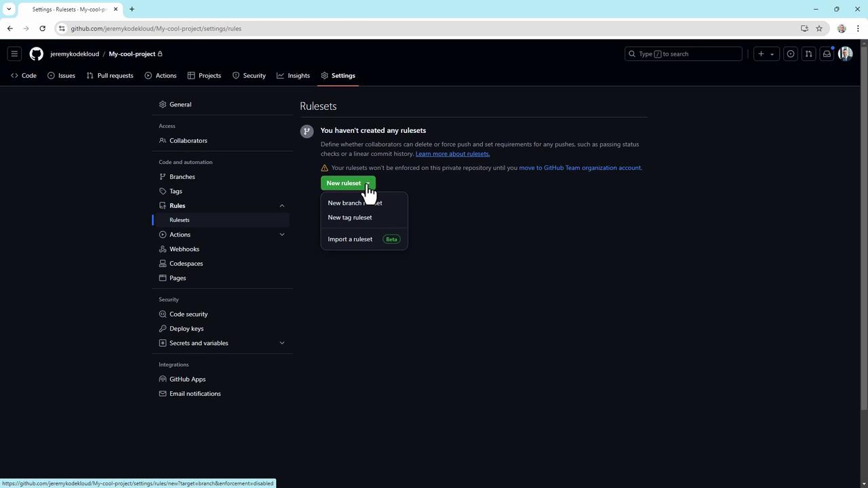Open a new browser tab
The height and width of the screenshot is (488, 868).
tap(132, 9)
